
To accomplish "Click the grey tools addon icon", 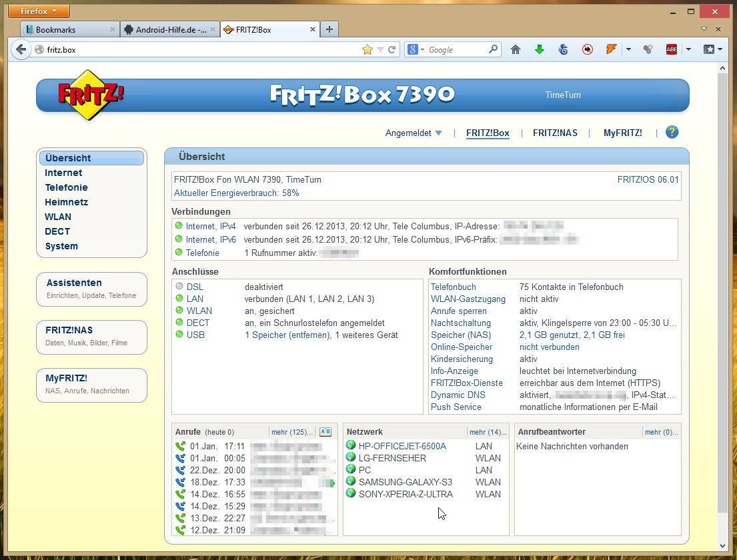I will click(x=648, y=49).
